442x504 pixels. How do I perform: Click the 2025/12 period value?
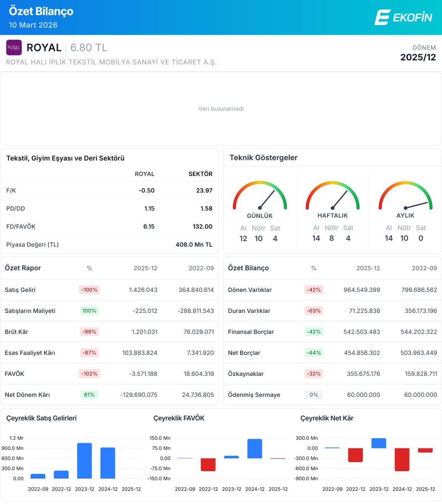[418, 58]
